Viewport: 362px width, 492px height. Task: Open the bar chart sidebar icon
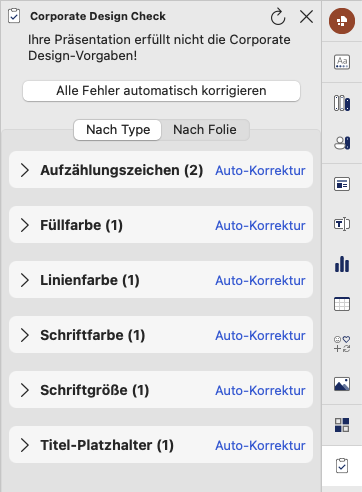pos(342,264)
